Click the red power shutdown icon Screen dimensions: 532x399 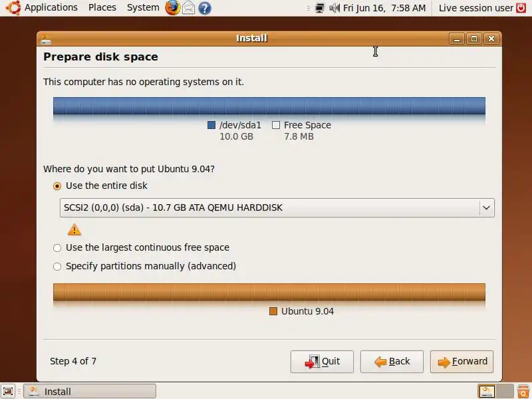[521, 7]
